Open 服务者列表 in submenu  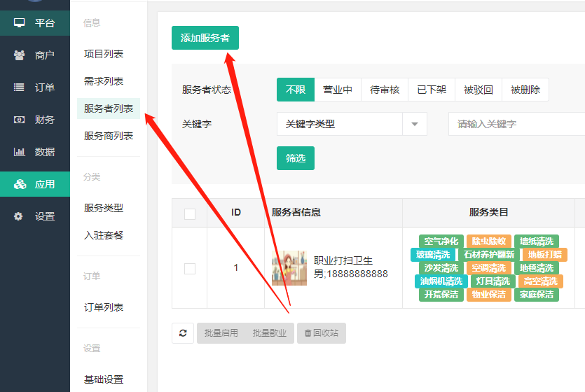109,108
